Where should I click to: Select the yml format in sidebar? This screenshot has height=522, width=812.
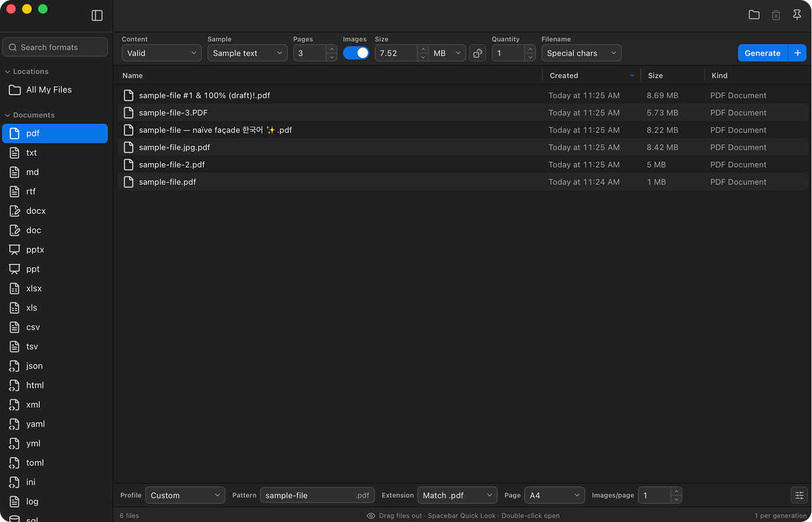tap(55, 444)
